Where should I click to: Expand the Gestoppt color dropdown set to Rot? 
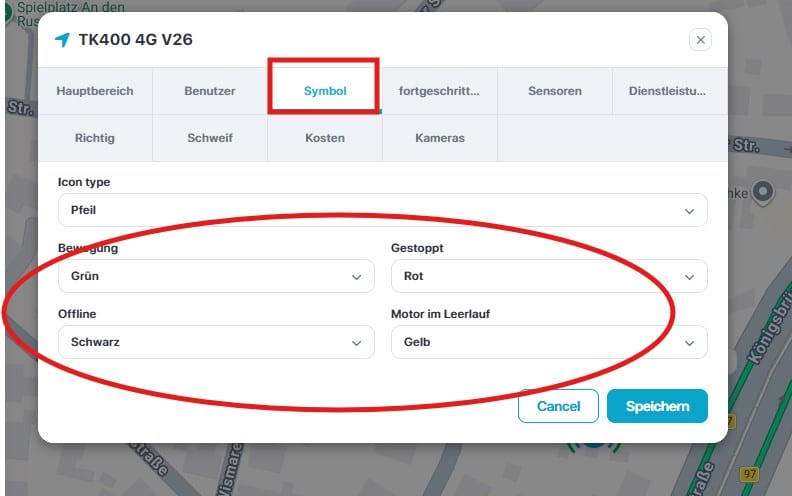548,276
